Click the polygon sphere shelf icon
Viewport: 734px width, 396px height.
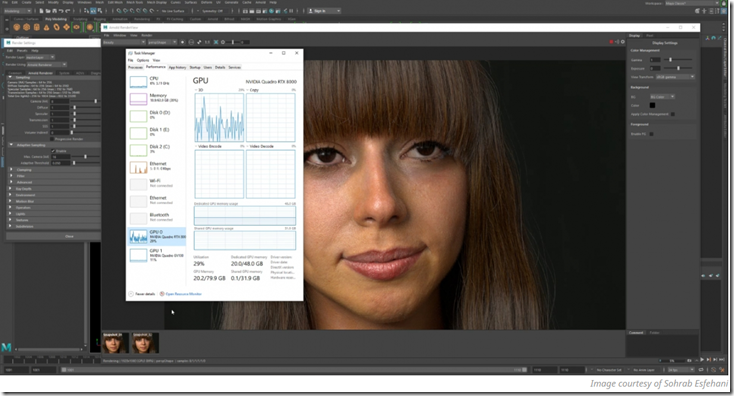[17, 27]
